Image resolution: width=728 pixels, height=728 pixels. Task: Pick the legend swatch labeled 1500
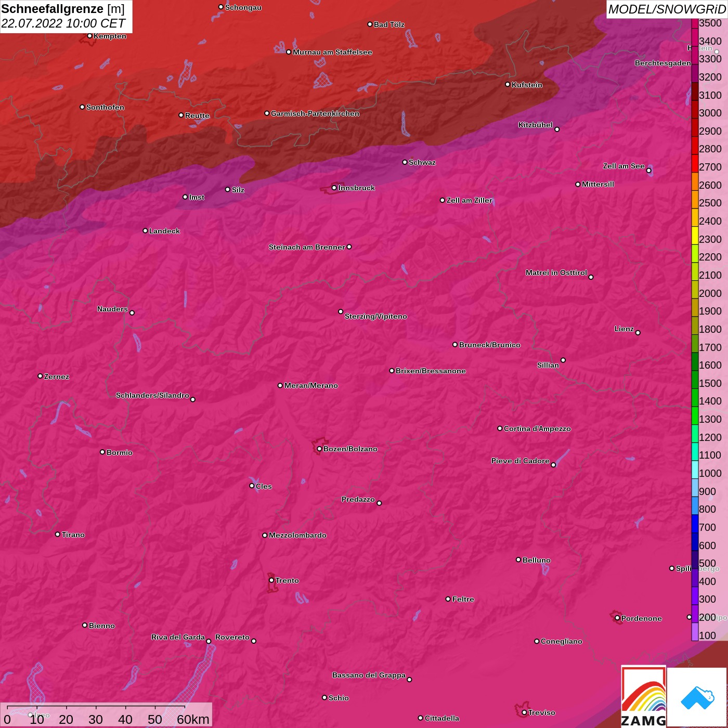pyautogui.click(x=695, y=380)
